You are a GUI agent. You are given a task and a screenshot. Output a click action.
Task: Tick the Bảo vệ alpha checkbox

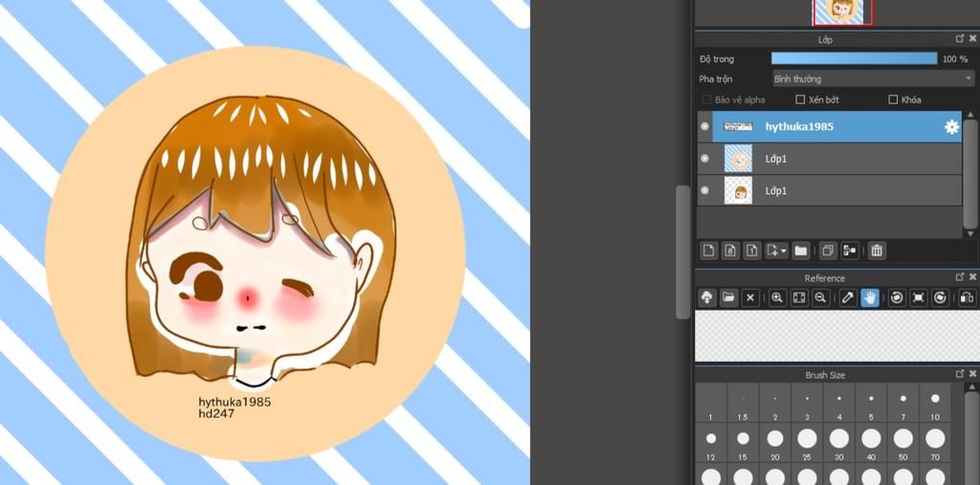pyautogui.click(x=707, y=99)
